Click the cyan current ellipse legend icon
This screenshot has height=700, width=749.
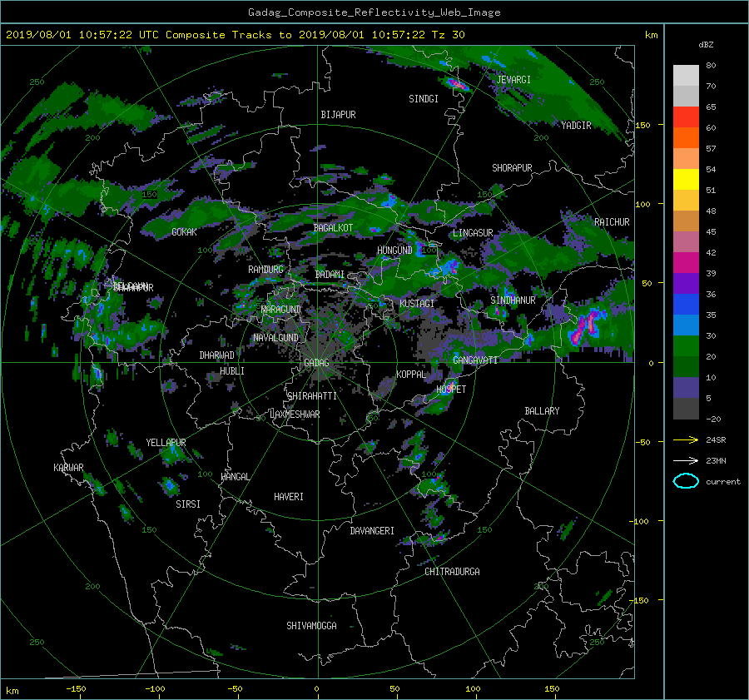(x=686, y=481)
